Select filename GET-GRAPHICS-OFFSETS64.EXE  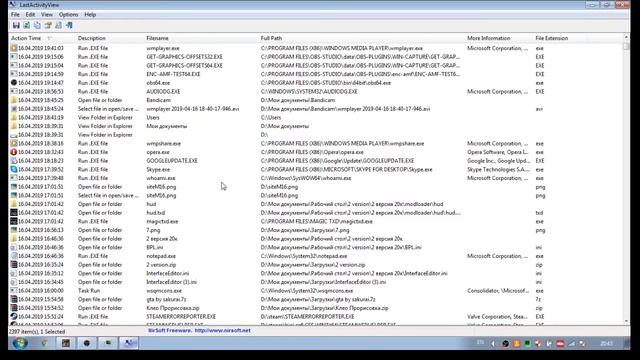click(184, 65)
